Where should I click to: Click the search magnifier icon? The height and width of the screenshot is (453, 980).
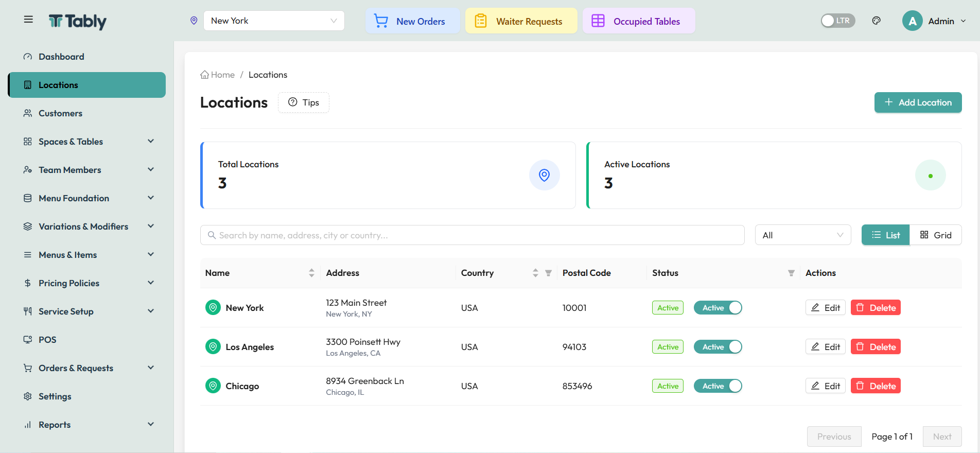(212, 235)
